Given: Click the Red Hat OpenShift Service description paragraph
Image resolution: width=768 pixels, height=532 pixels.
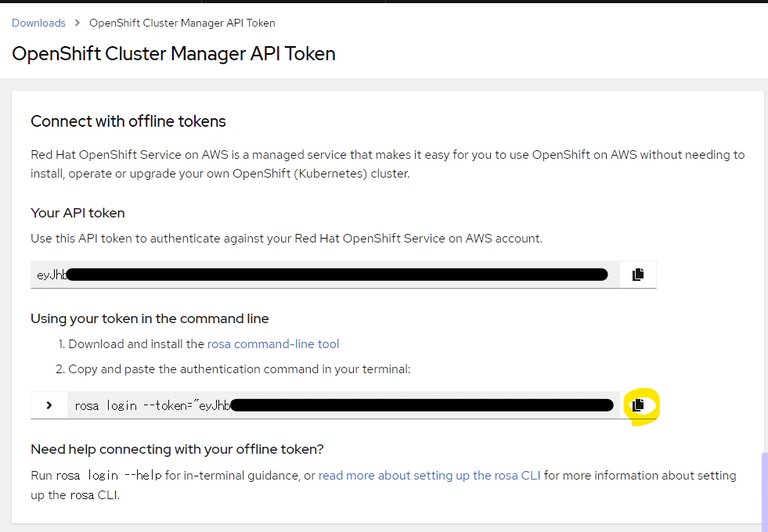Looking at the screenshot, I should tap(388, 164).
